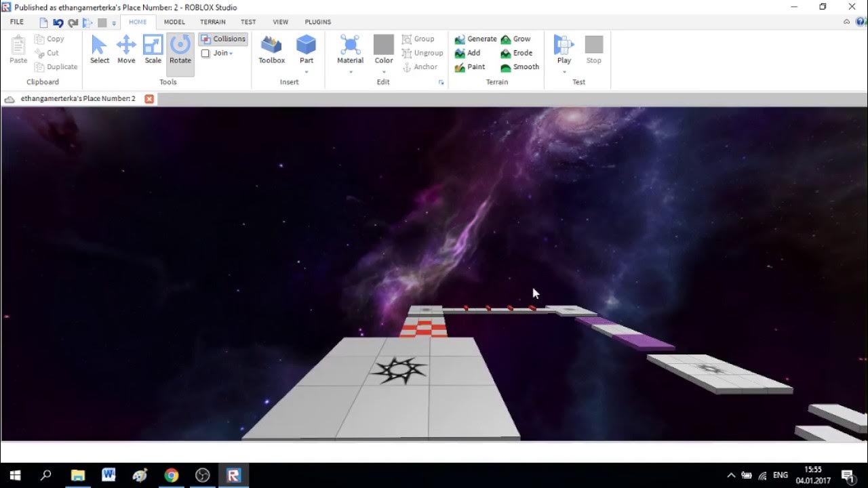This screenshot has height=488, width=868.
Task: Switch to the PLUGINS tab
Action: coord(318,22)
